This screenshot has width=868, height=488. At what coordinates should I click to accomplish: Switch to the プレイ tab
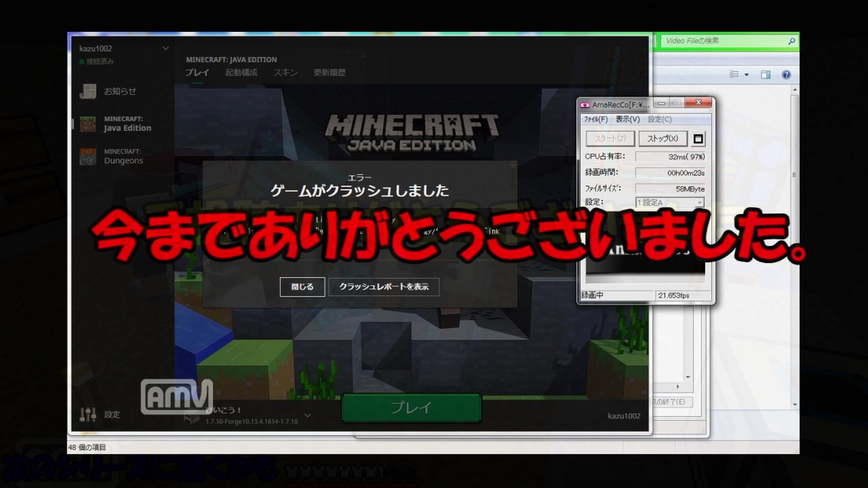tap(197, 73)
